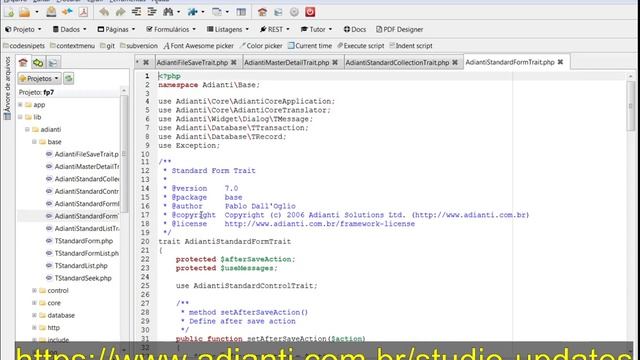Select TStandardList.php in file tree
This screenshot has height=360, width=640.
pos(81,266)
